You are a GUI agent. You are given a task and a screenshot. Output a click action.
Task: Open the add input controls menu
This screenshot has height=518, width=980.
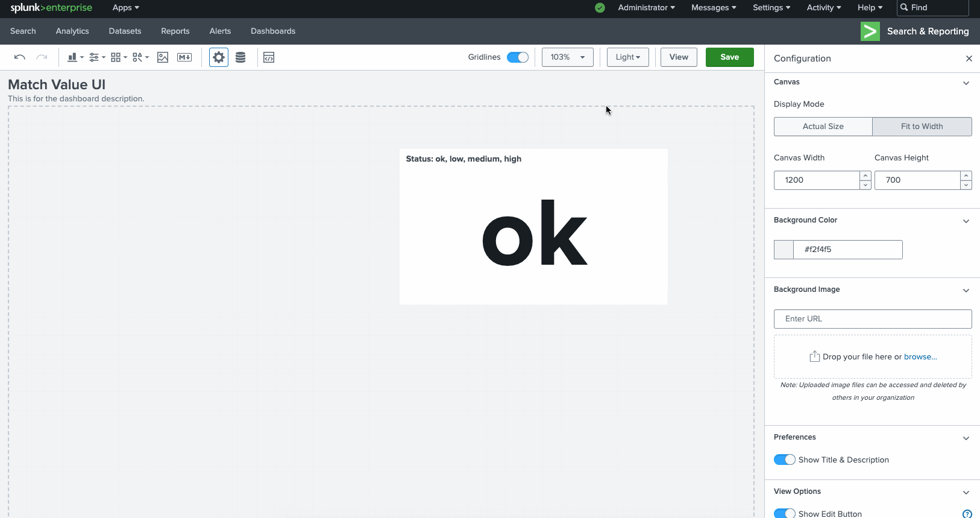97,57
